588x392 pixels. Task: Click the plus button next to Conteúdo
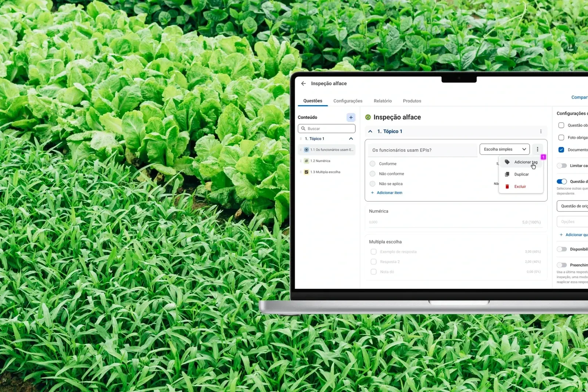tap(351, 117)
